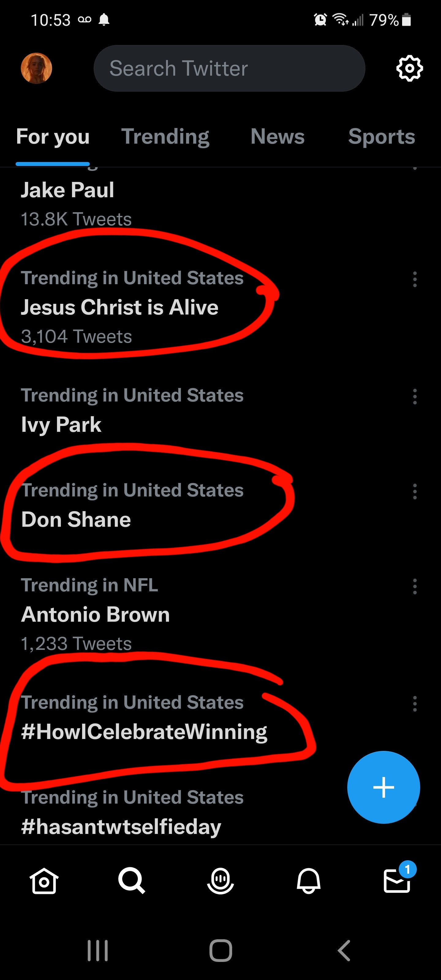Tap the Search Twitter field
441x980 pixels.
[x=229, y=69]
